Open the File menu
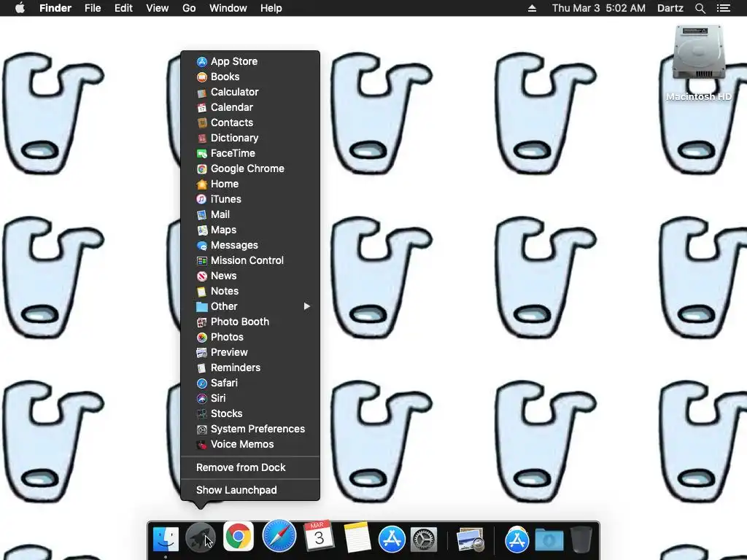Image resolution: width=747 pixels, height=560 pixels. pos(93,8)
